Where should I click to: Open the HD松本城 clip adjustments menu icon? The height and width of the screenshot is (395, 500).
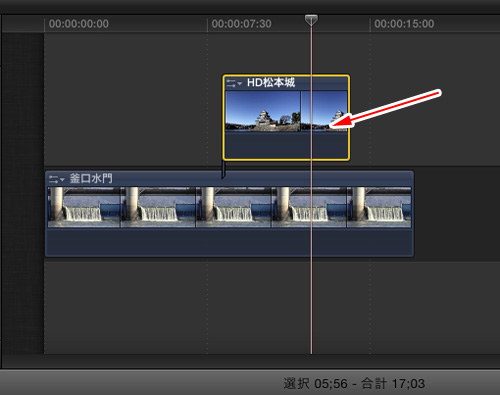point(234,83)
